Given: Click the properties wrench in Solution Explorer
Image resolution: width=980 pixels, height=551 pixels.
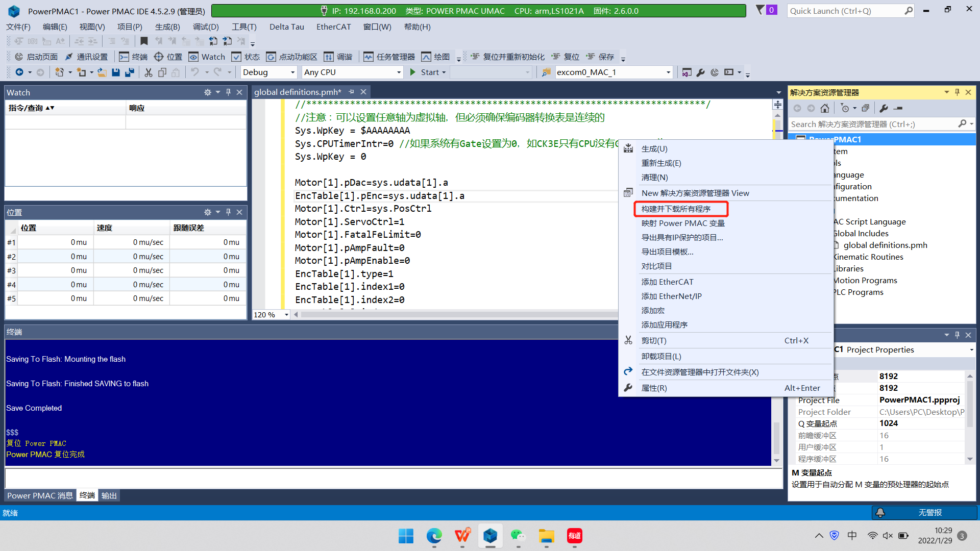Looking at the screenshot, I should (884, 108).
